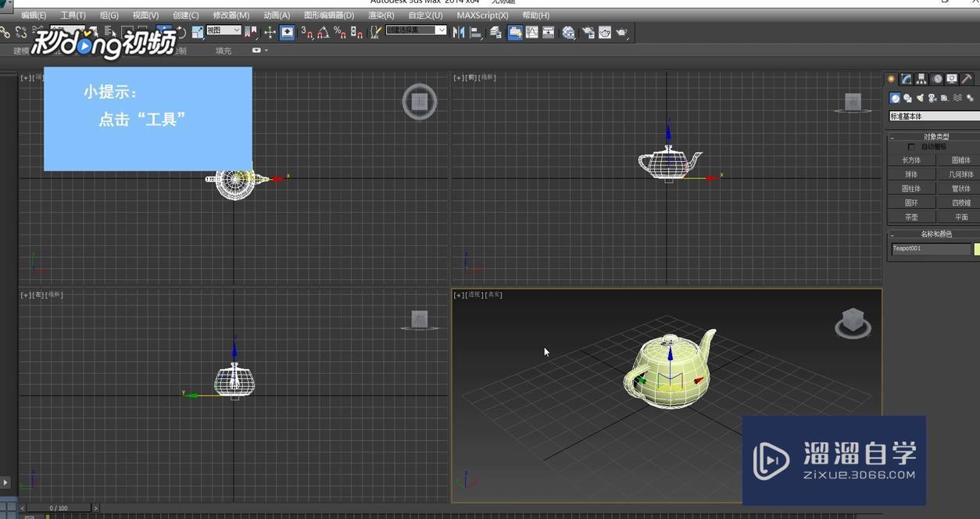Switch to the Modify command panel

tap(905, 78)
